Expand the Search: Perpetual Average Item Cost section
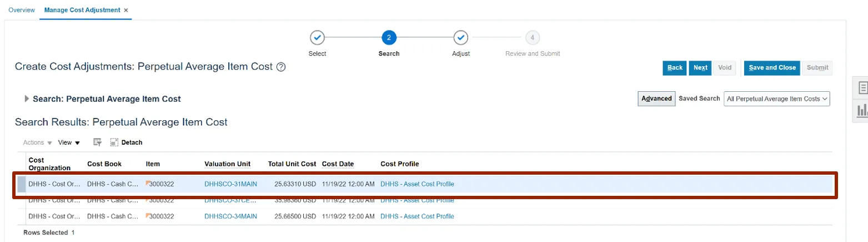The image size is (868, 242). coord(27,99)
